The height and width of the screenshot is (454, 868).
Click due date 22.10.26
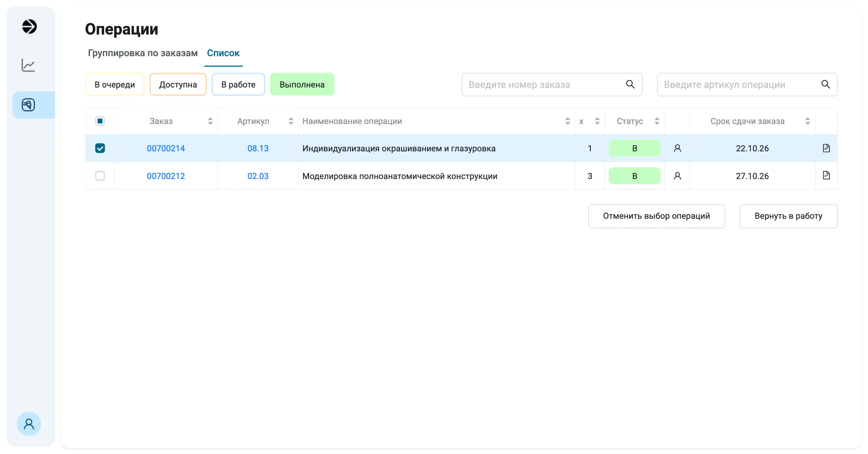752,149
